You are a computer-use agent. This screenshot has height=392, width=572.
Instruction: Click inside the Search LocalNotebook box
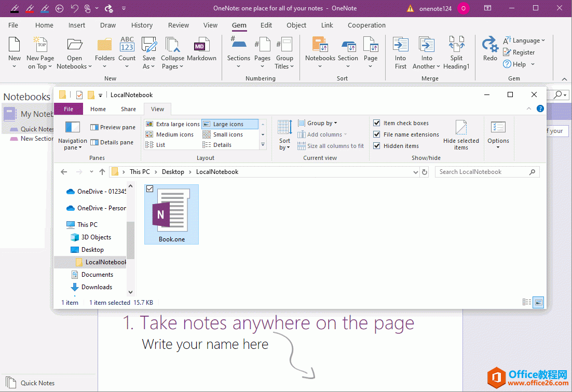tap(483, 171)
